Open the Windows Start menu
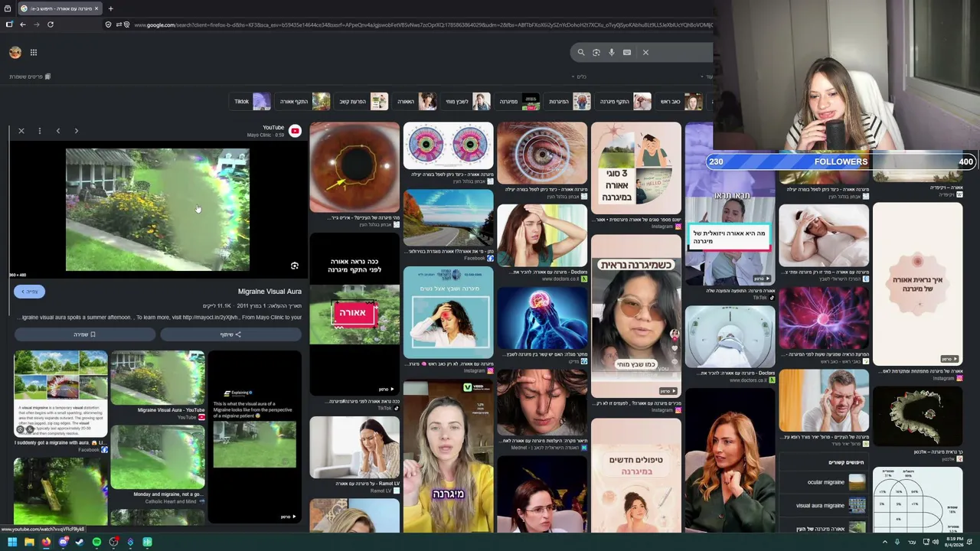This screenshot has height=551, width=980. [x=12, y=542]
